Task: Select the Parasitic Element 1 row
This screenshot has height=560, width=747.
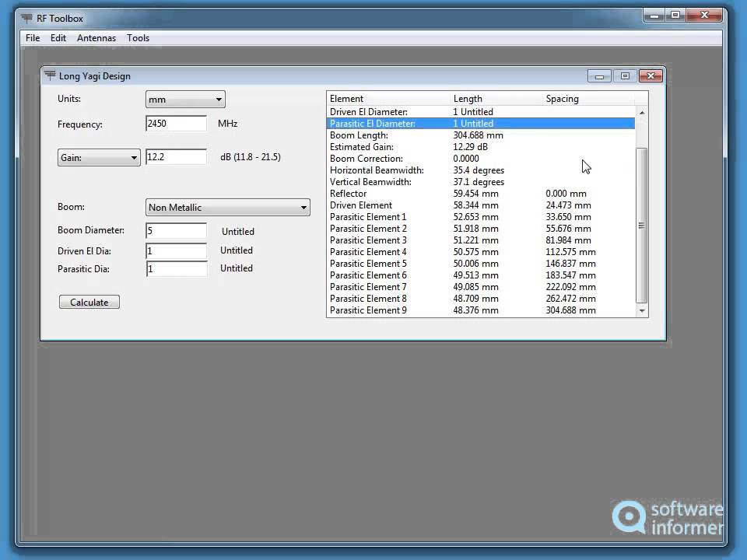Action: click(x=481, y=217)
